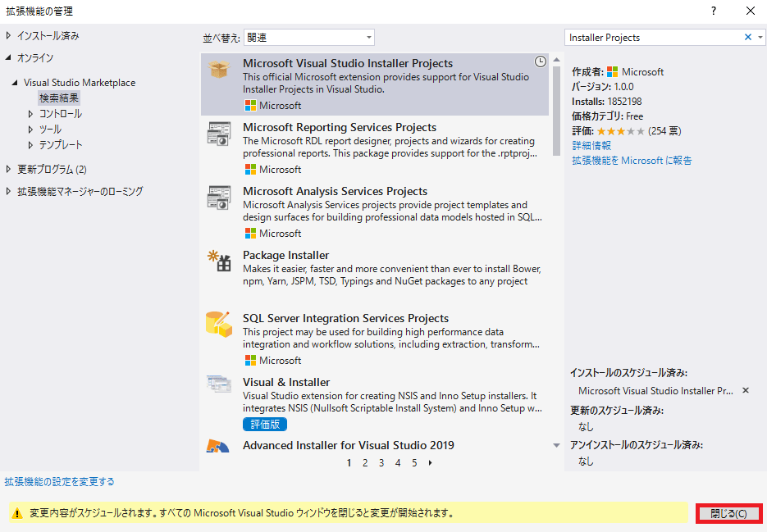Click 拡張機能を Microsoft に報告 link
Image resolution: width=767 pixels, height=532 pixels.
632,161
